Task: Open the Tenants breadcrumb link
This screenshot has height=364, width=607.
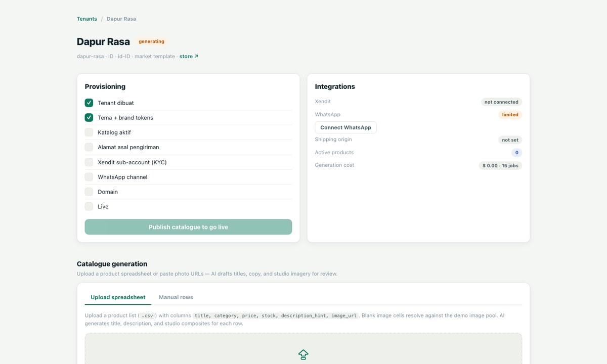Action: tap(87, 19)
